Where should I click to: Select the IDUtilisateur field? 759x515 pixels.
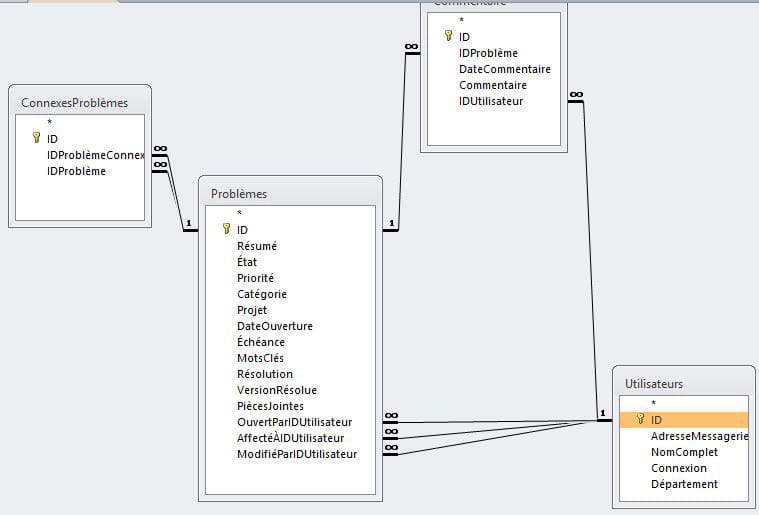point(494,101)
